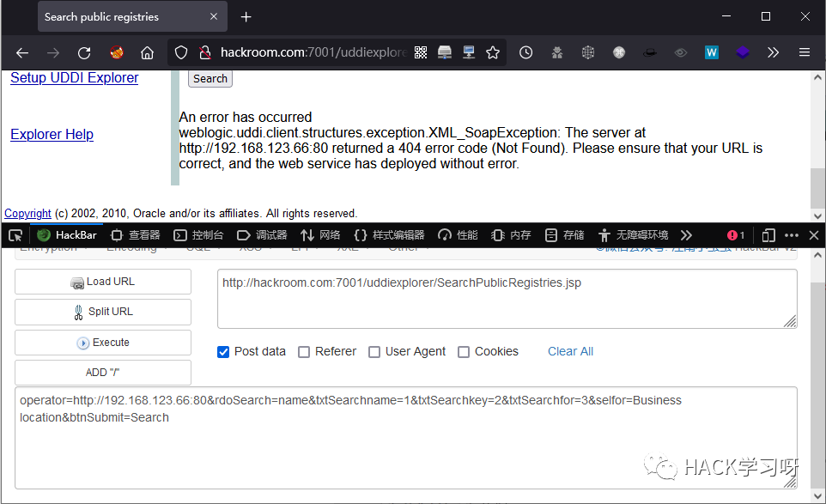The width and height of the screenshot is (826, 504).
Task: Show more devtools tabs chevron
Action: coord(686,235)
